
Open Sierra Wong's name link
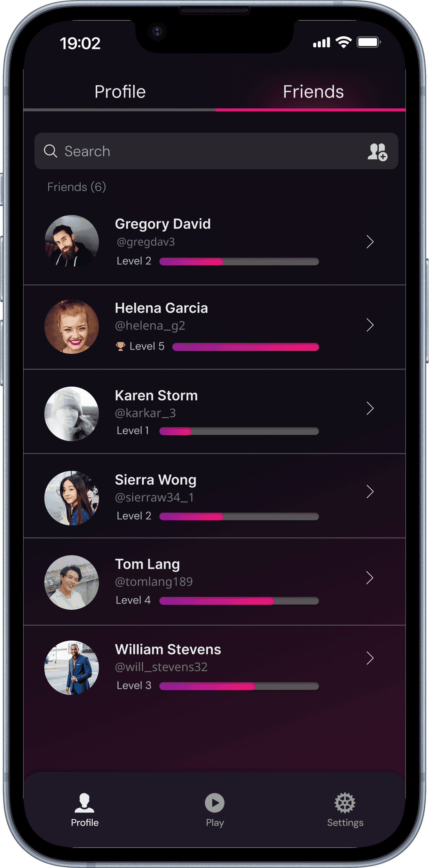click(155, 479)
